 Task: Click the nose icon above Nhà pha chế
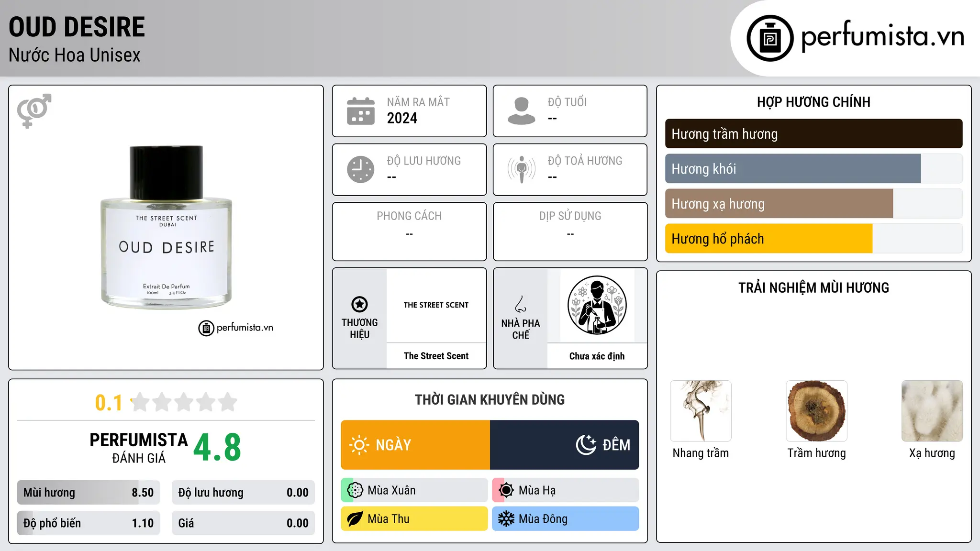pos(521,304)
